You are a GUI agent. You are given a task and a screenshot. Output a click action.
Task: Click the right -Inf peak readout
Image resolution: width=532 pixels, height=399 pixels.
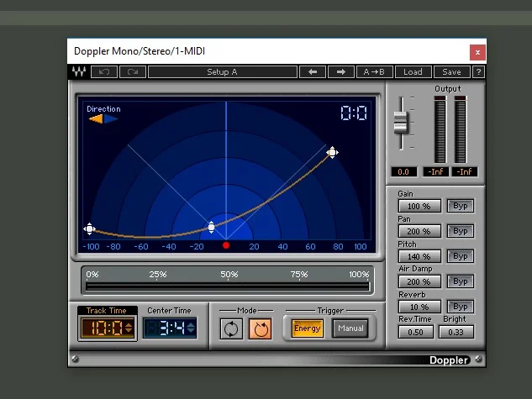pos(465,172)
